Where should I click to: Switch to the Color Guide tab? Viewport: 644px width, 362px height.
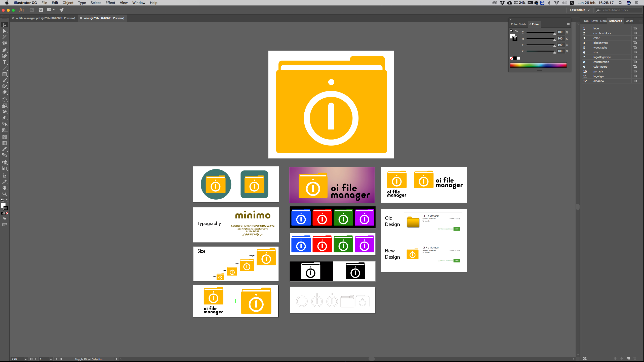(x=518, y=24)
